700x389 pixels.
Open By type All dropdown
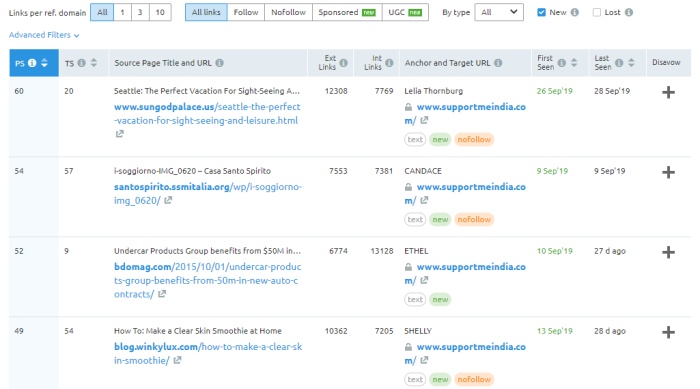tap(499, 13)
